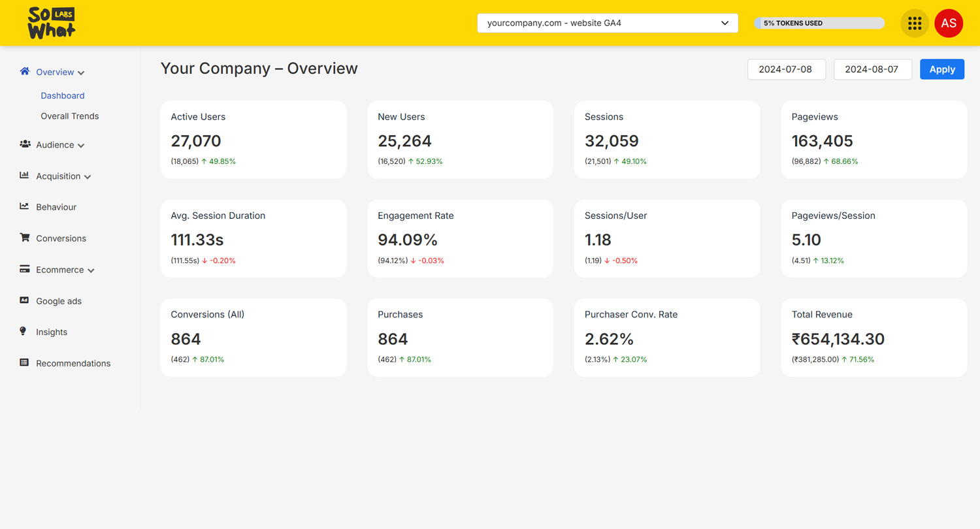
Task: Open the Google ads section
Action: (59, 301)
